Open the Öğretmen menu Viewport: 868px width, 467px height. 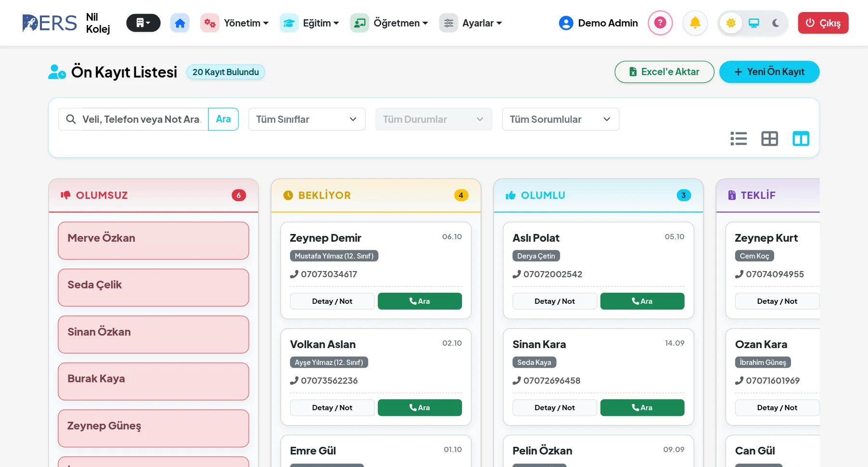tap(389, 23)
